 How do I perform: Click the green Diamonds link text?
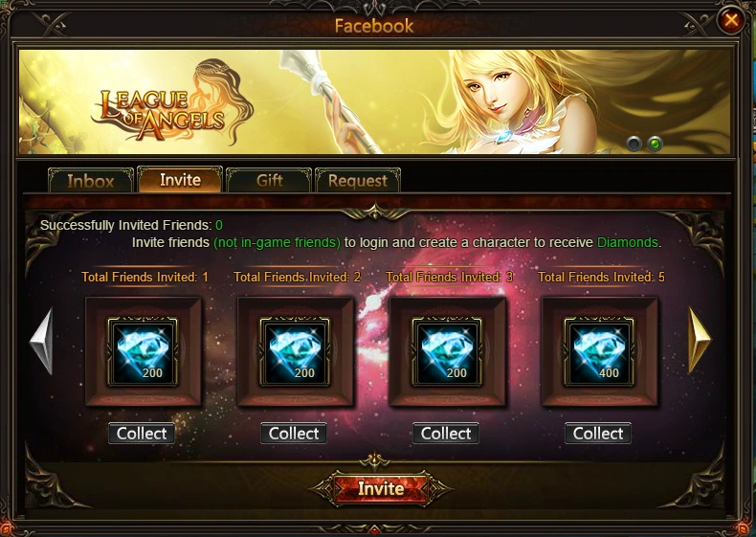(627, 242)
